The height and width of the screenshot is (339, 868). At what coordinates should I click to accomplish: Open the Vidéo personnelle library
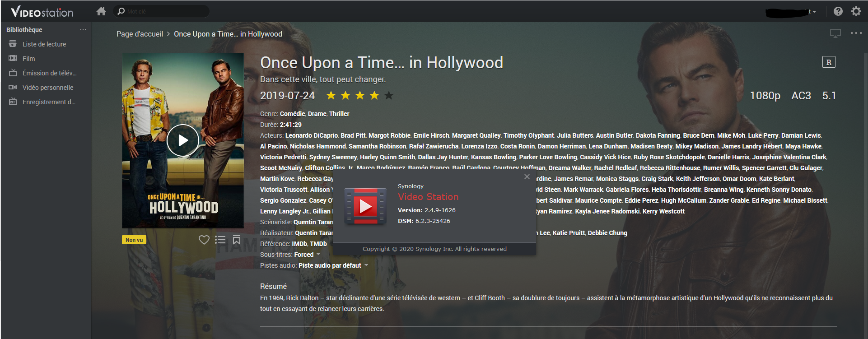[x=48, y=87]
